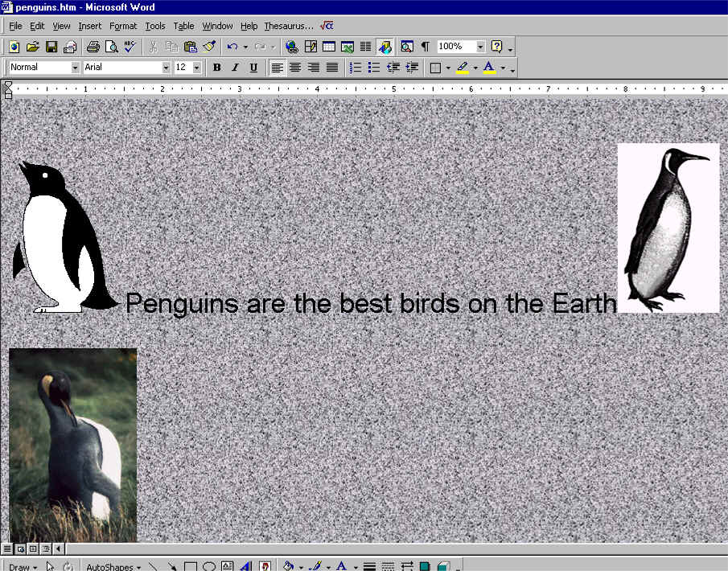Open the 100% zoom dropdown
The height and width of the screenshot is (571, 728).
(x=481, y=47)
